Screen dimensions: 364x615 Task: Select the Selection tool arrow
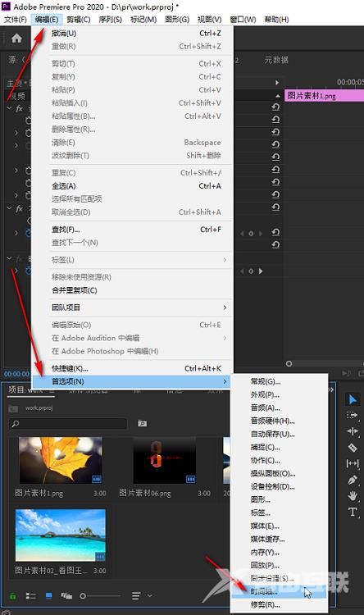coord(353,399)
